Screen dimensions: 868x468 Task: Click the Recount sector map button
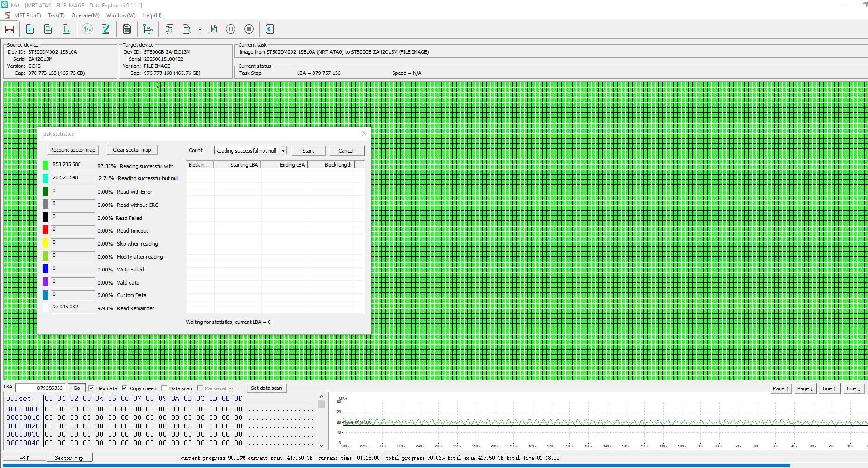[x=73, y=150]
